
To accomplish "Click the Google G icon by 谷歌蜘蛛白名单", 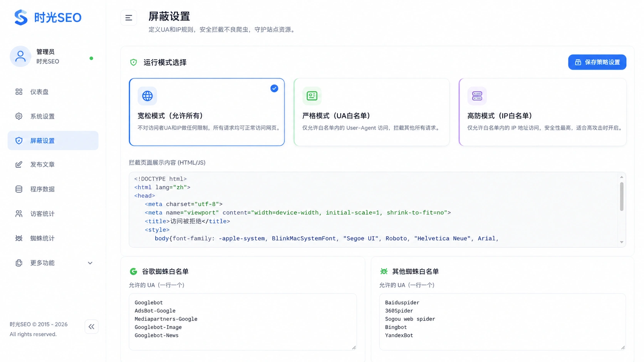I will (x=134, y=271).
